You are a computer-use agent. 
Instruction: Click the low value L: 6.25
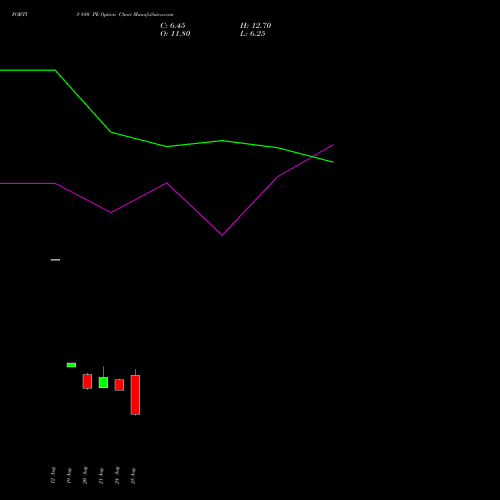253,34
